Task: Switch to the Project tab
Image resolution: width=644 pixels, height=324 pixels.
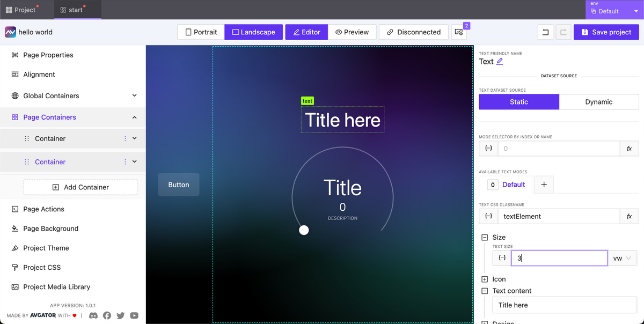Action: tap(24, 9)
